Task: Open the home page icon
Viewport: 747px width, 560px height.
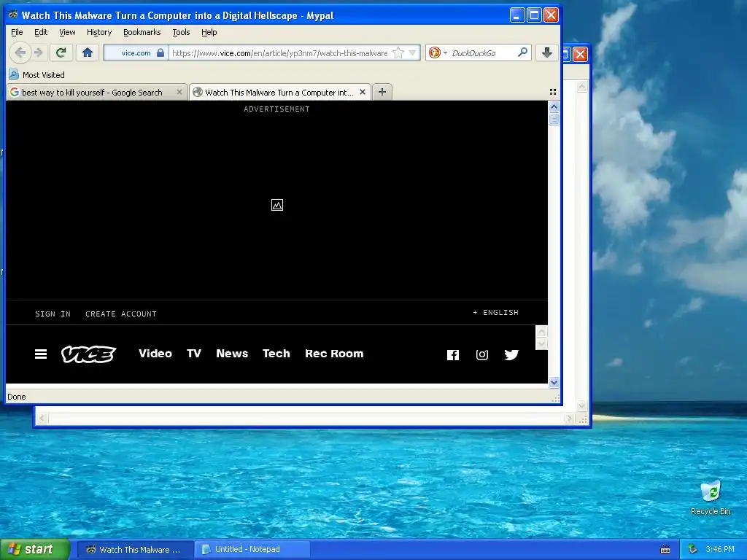Action: (88, 52)
